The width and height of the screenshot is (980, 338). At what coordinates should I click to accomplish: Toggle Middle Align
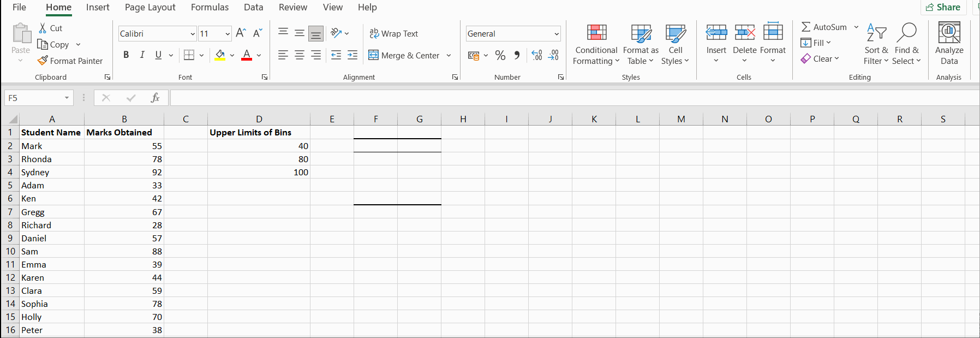tap(300, 33)
